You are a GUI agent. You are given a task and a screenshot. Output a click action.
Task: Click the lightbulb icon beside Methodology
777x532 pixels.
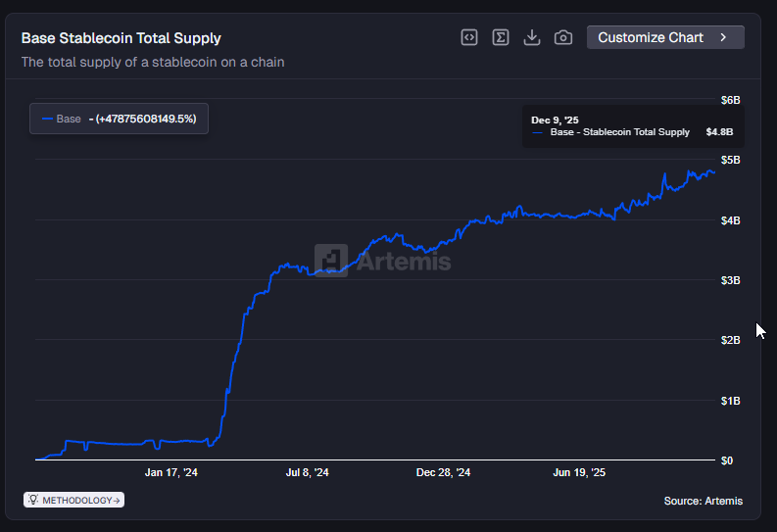coord(32,500)
